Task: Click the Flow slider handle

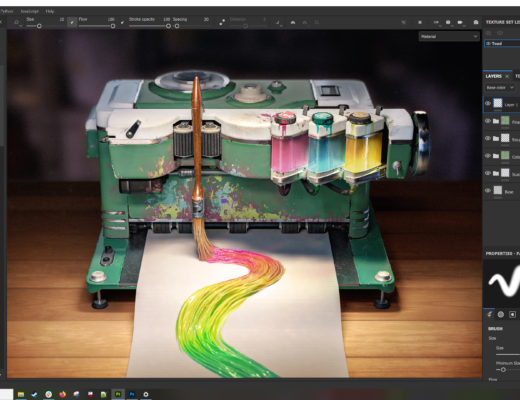Action: [x=113, y=26]
